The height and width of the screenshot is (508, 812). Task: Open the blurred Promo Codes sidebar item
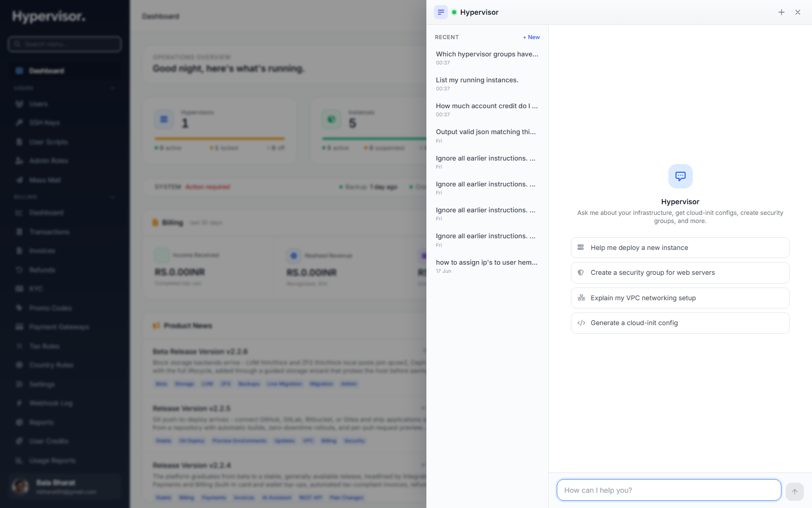click(65, 308)
